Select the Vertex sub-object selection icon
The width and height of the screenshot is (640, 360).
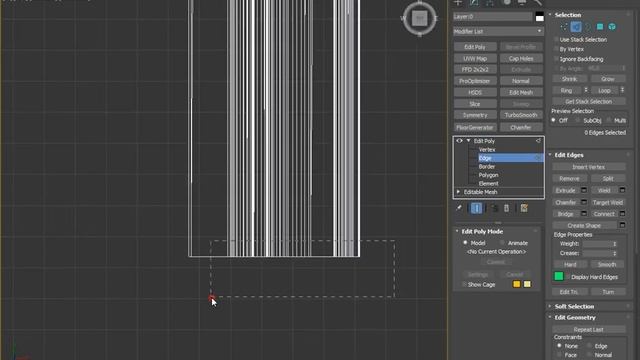point(564,27)
